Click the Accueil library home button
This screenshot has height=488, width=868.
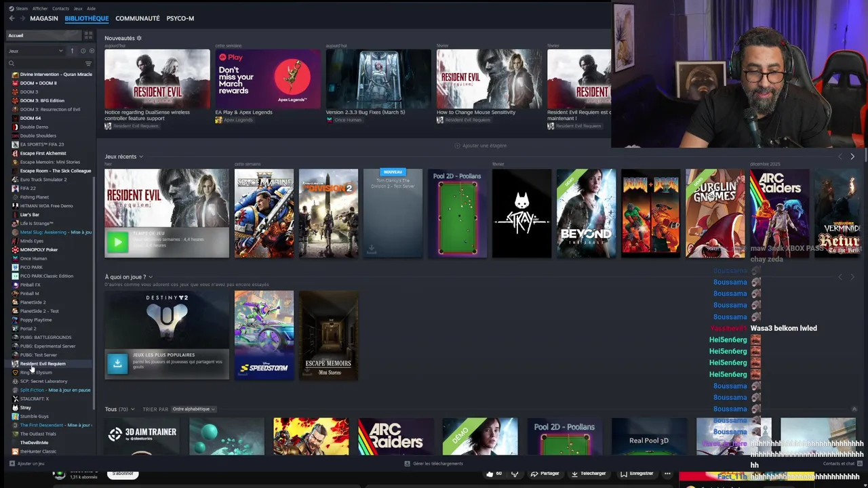(42, 35)
